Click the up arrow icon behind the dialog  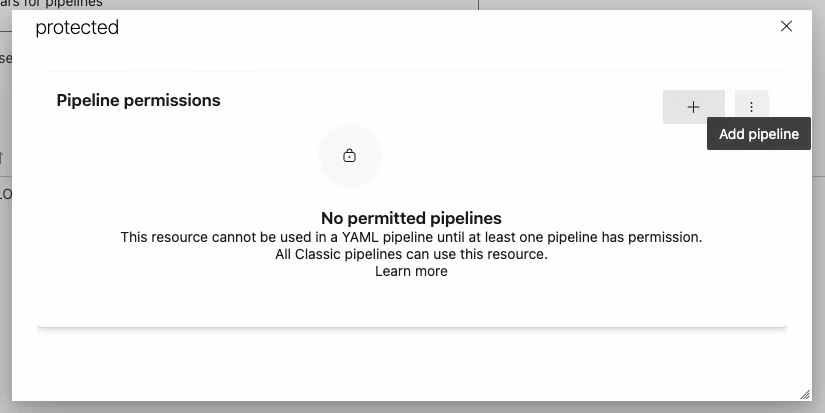pos(2,157)
